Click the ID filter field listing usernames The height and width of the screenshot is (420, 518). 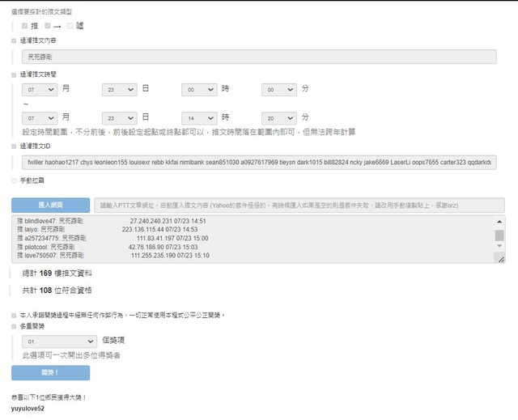pos(258,163)
